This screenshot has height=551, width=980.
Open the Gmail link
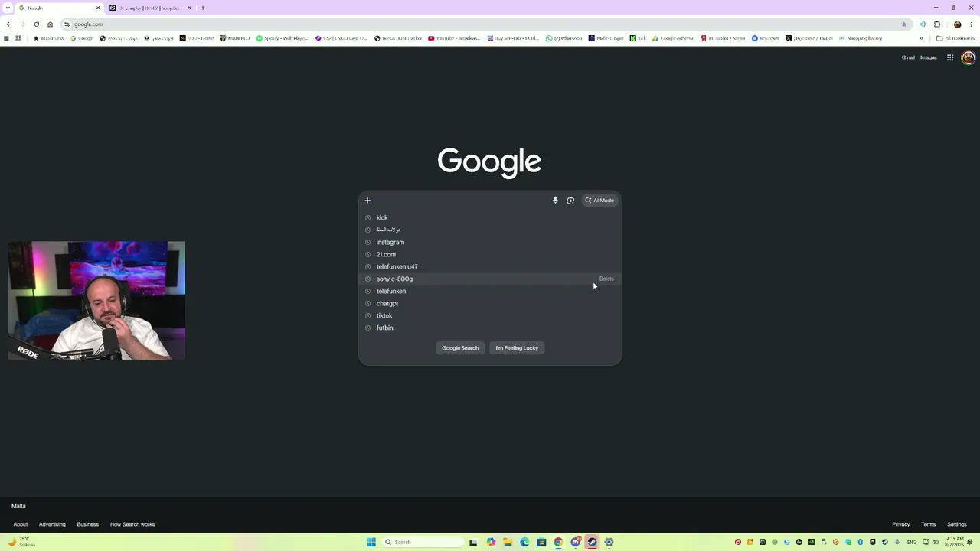(908, 57)
